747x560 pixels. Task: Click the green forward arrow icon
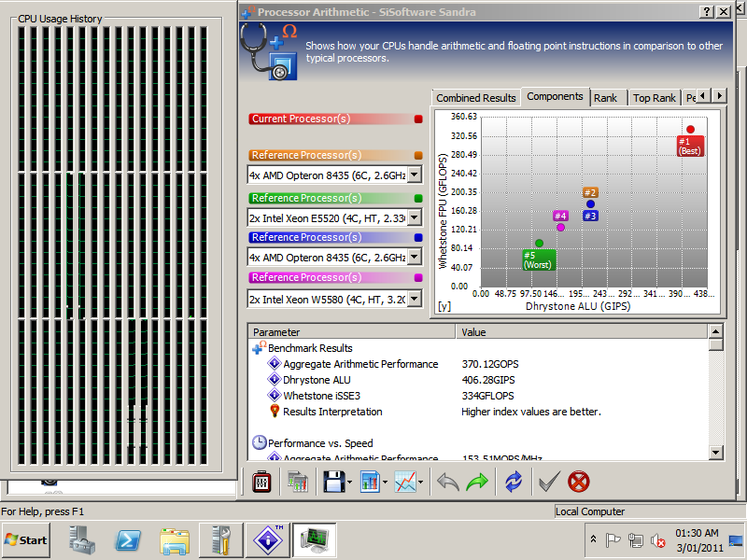point(477,482)
